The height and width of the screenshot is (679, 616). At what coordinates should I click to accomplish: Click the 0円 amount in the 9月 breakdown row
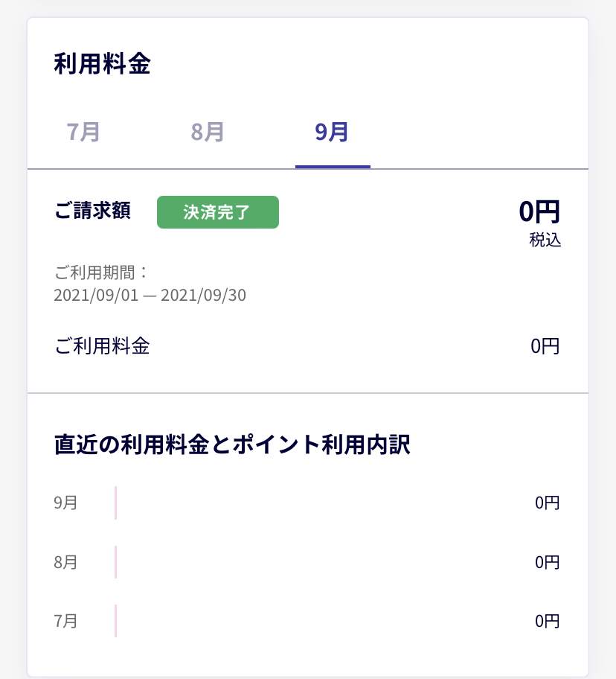pyautogui.click(x=547, y=503)
